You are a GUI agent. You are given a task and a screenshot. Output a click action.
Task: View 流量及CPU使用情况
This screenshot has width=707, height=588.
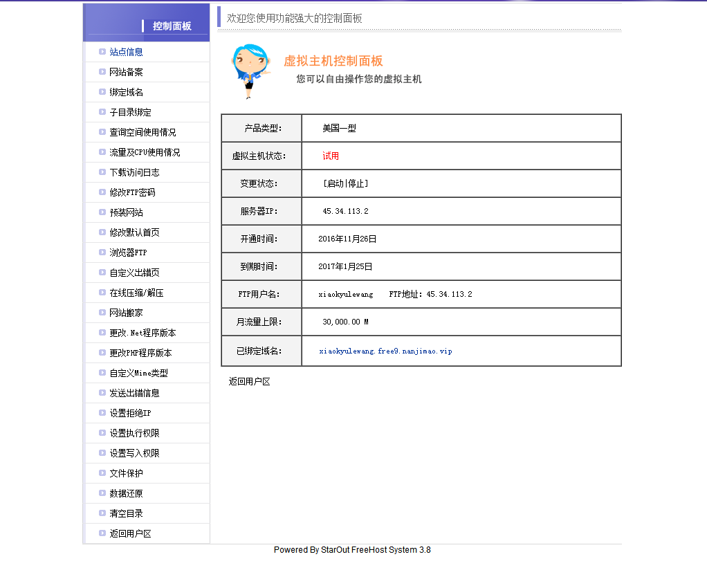tap(145, 152)
